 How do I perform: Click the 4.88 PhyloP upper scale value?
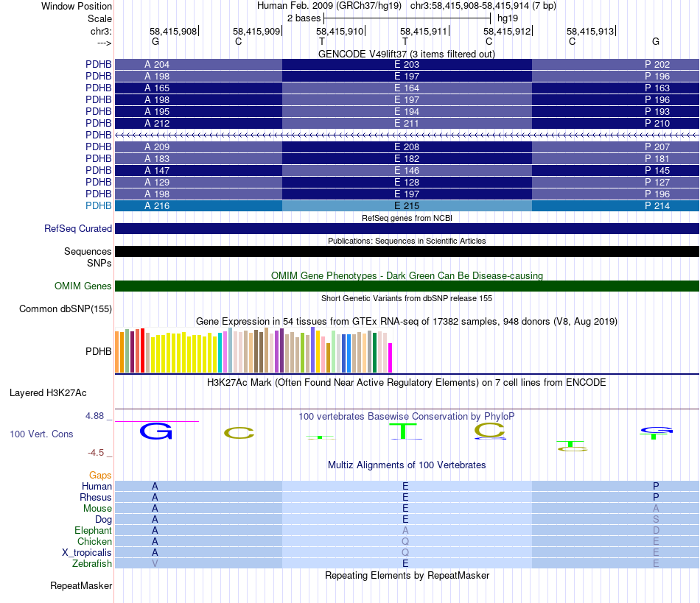94,416
